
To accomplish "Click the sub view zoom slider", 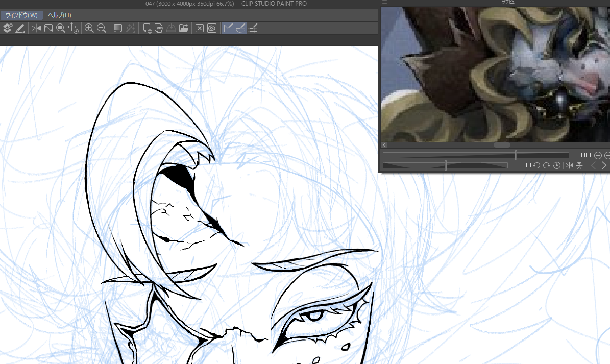I will click(476, 155).
